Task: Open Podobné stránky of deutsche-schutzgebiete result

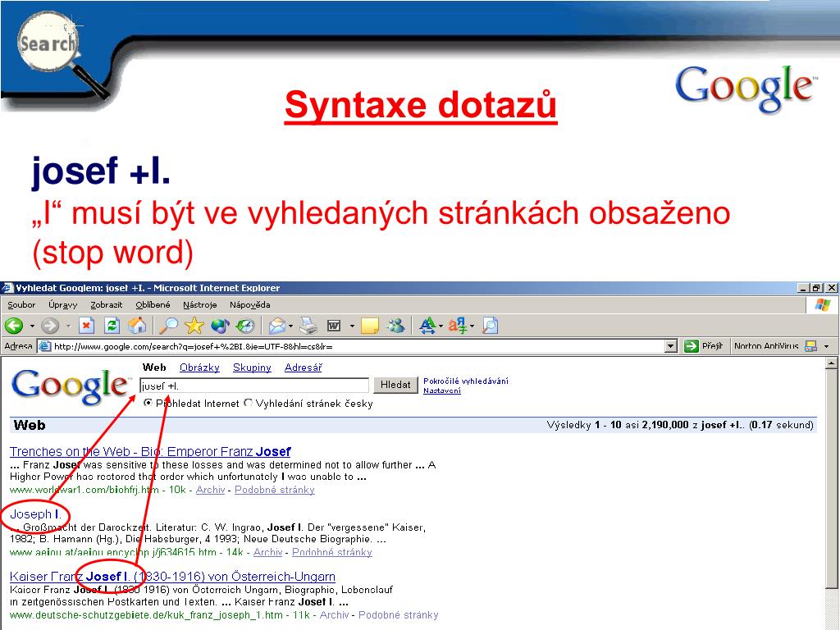Action: tap(398, 615)
